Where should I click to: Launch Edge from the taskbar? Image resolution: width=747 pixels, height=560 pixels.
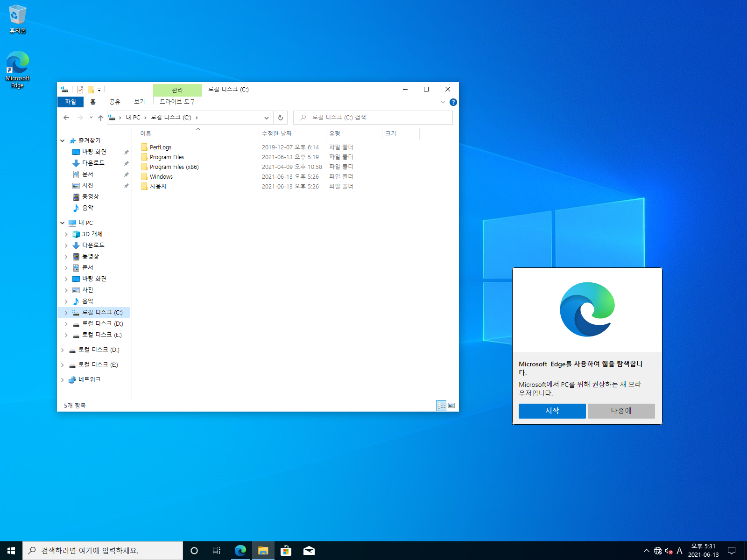pos(240,551)
